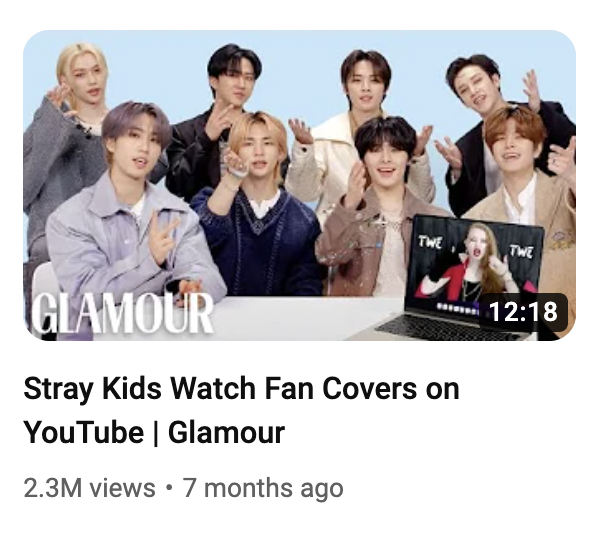The height and width of the screenshot is (540, 594).
Task: Click the person in the navy V-neck sweater
Action: pos(258,205)
